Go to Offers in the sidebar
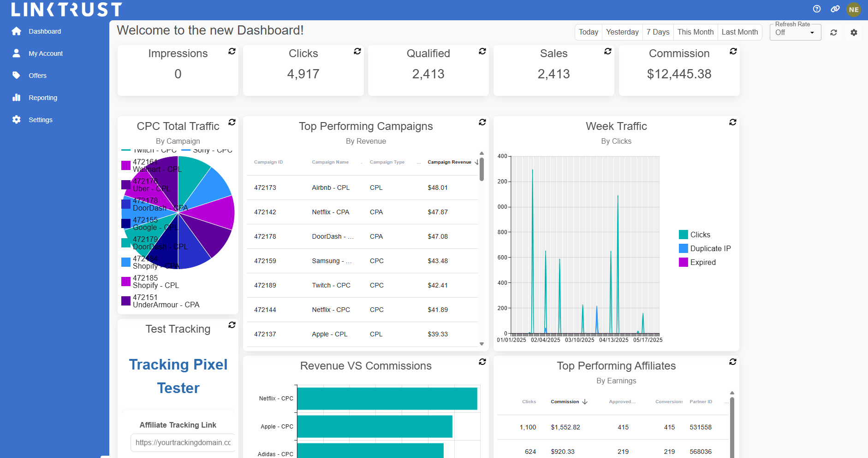 tap(37, 76)
